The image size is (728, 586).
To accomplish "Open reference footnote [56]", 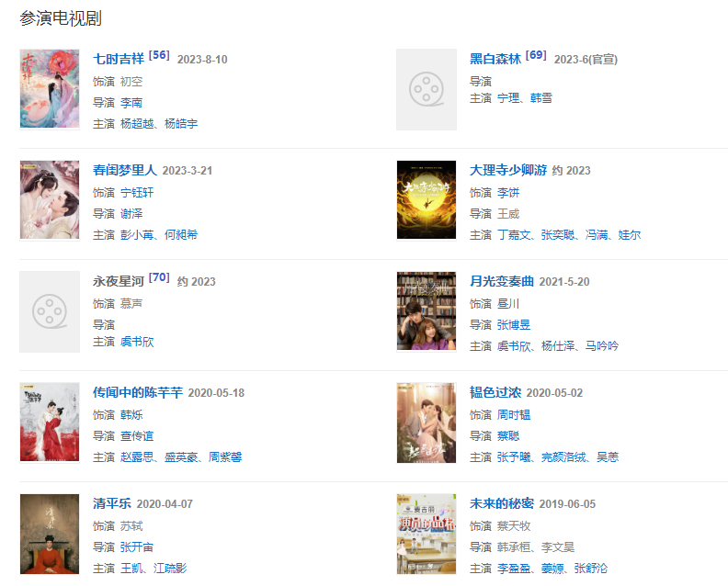I will [159, 55].
